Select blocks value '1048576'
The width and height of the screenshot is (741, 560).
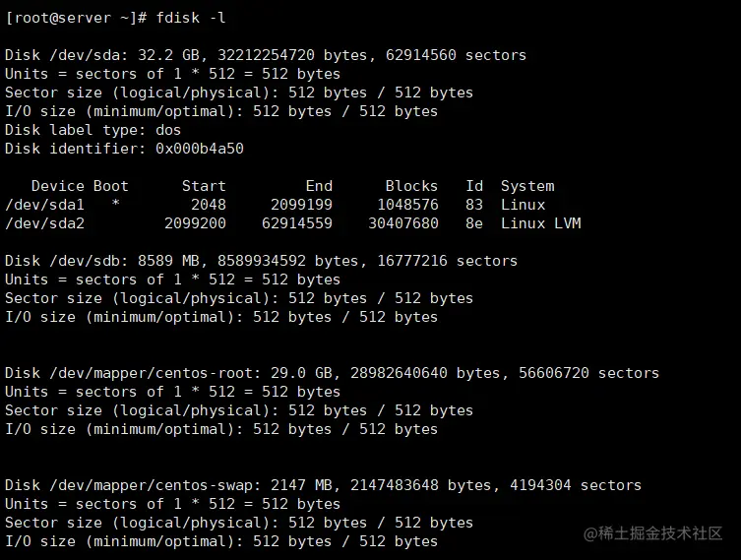[x=407, y=205]
